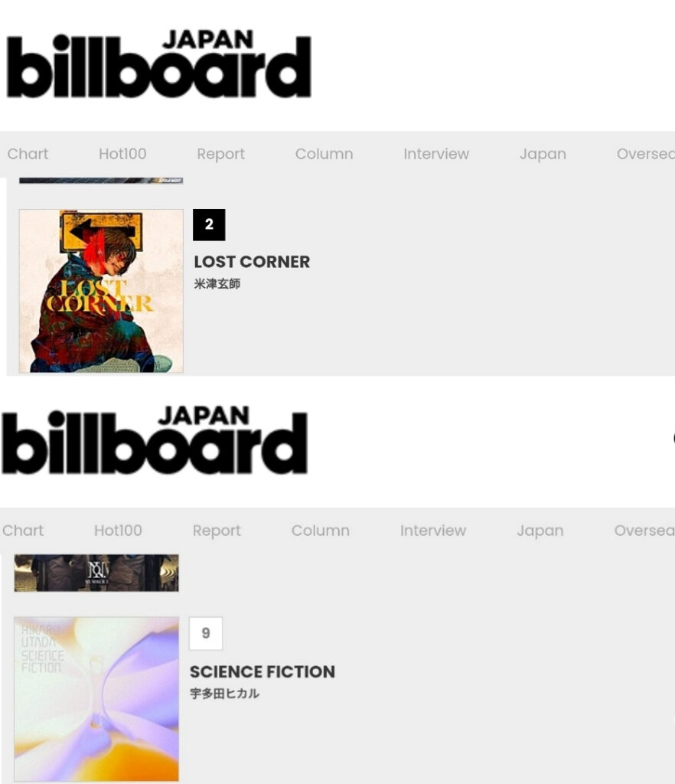Open the SCIENCE FICTION album cover
675x784 pixels.
[x=96, y=698]
